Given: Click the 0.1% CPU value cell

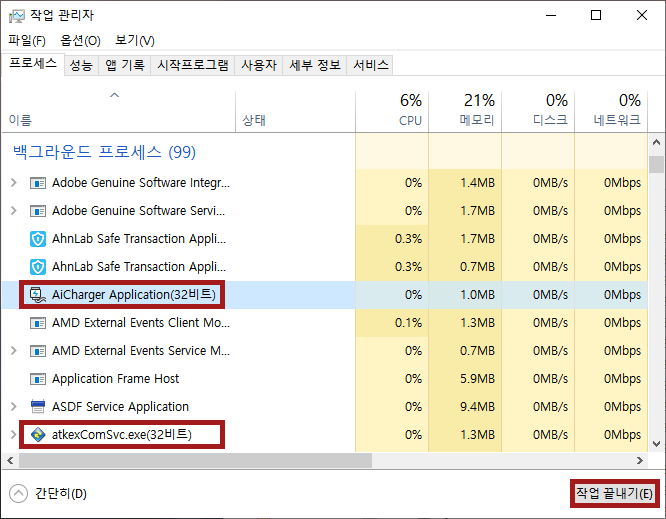Looking at the screenshot, I should coord(392,323).
